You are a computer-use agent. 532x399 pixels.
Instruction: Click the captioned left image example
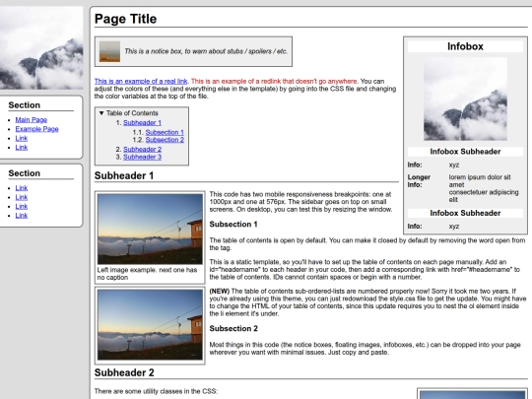[150, 229]
